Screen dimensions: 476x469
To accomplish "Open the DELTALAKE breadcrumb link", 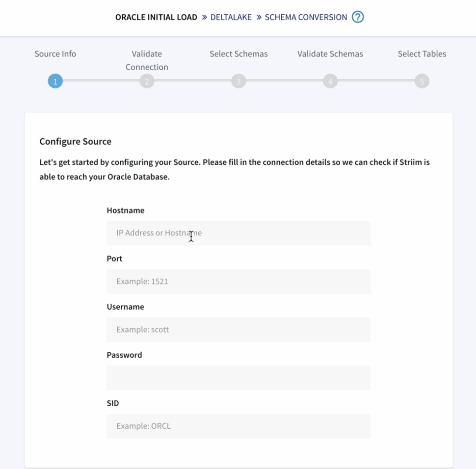I will [231, 18].
